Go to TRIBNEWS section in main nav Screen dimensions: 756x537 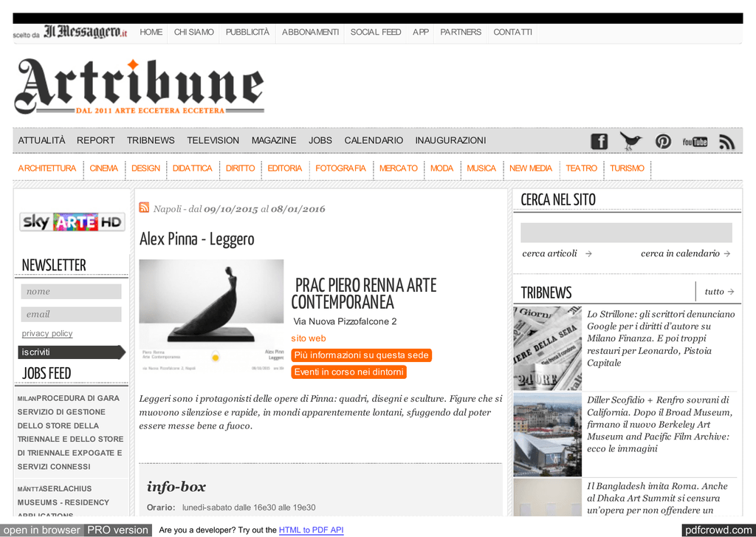(151, 140)
